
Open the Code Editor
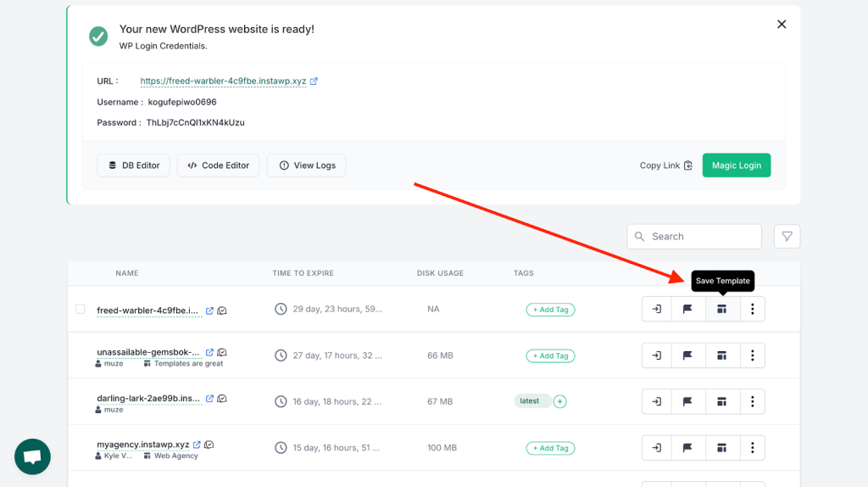pos(218,165)
